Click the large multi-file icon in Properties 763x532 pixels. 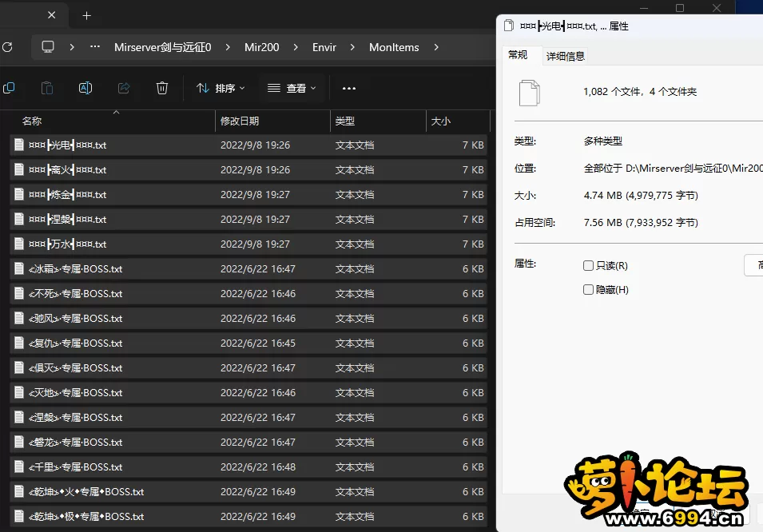[x=530, y=93]
